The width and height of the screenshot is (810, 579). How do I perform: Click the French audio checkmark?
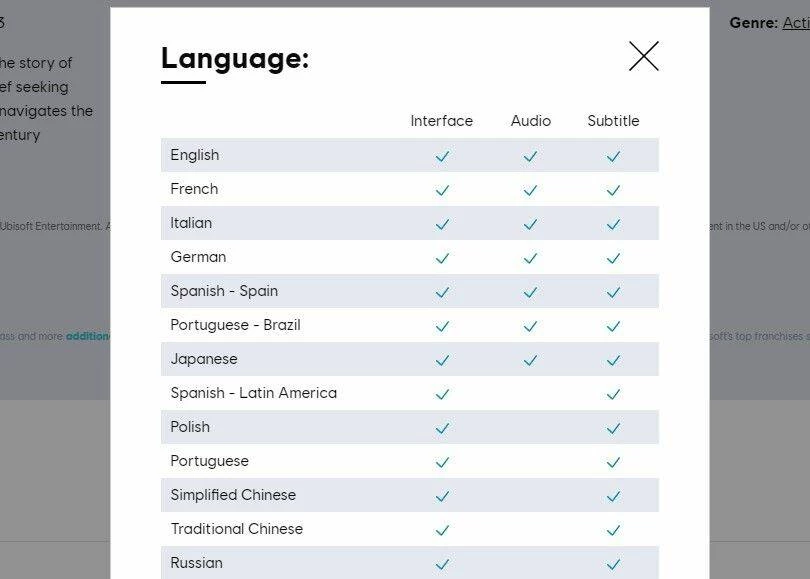tap(530, 190)
